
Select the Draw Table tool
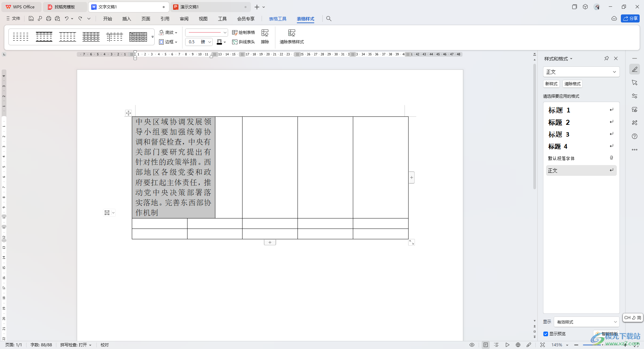[244, 33]
